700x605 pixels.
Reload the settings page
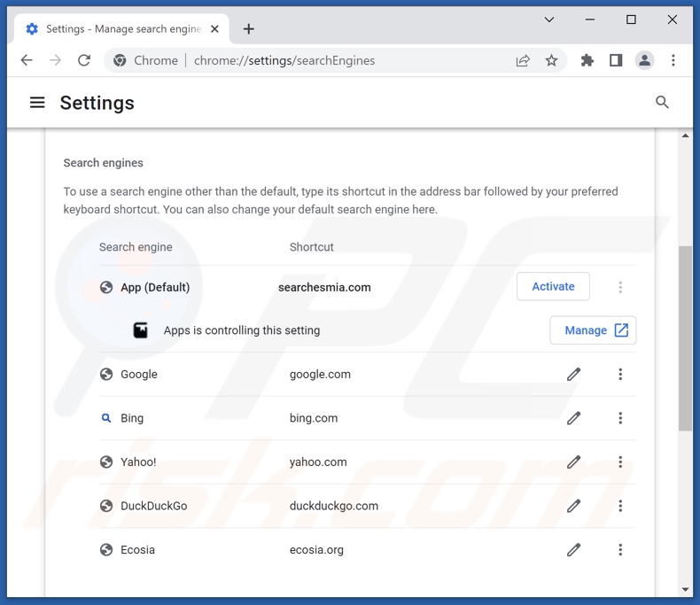pos(84,60)
